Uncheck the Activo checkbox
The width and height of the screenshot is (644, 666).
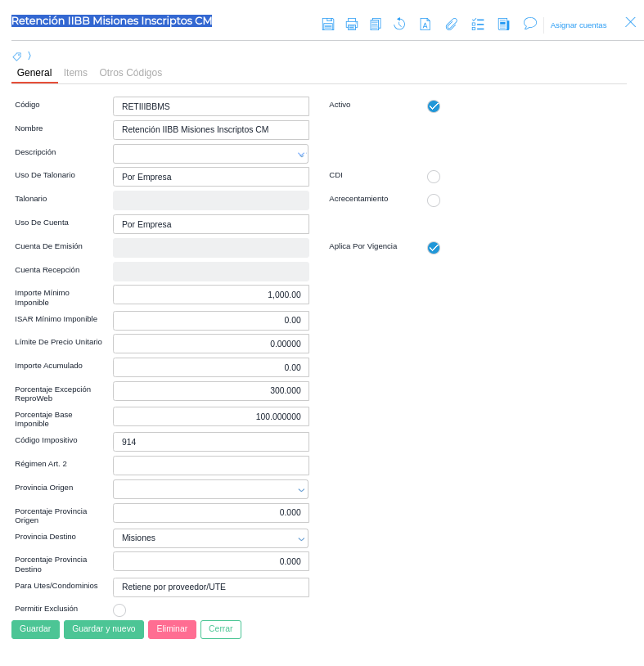434,106
